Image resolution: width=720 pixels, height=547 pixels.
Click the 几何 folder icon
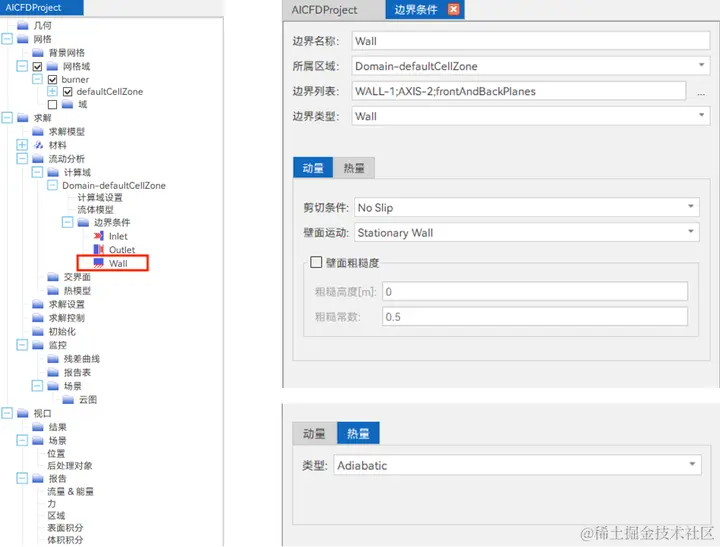[22, 26]
